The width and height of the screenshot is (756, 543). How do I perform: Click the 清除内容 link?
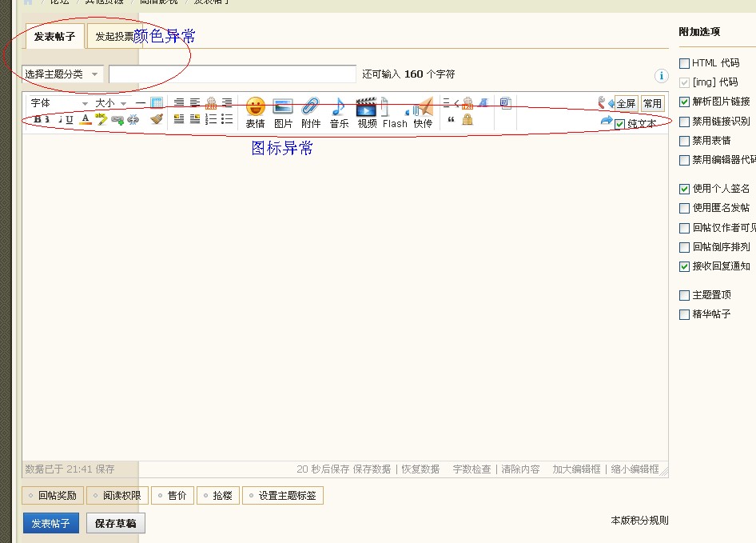pos(520,469)
